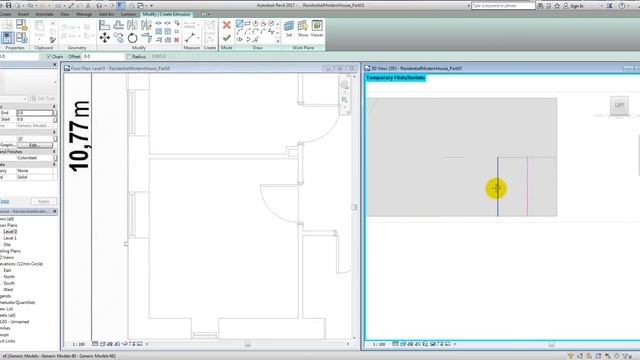Viewport: 640px width, 360px height.
Task: Open quick access toolbar customize dropdown
Action: point(151,6)
